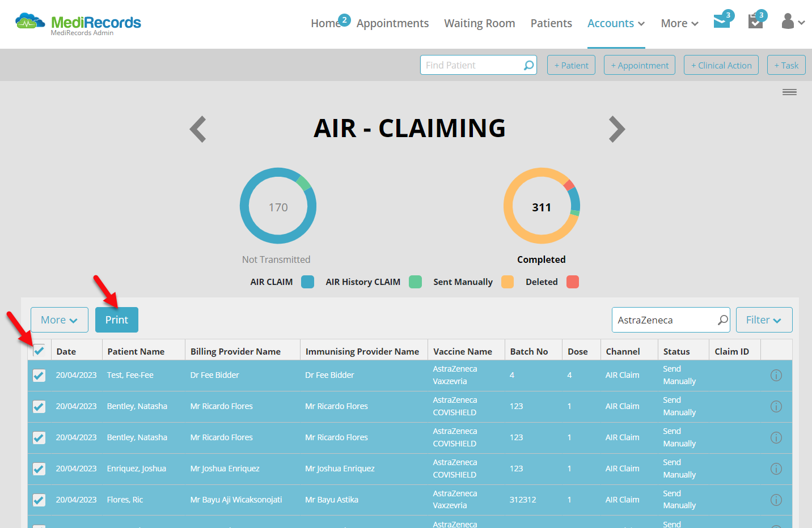Click the + Patient button

click(x=572, y=65)
